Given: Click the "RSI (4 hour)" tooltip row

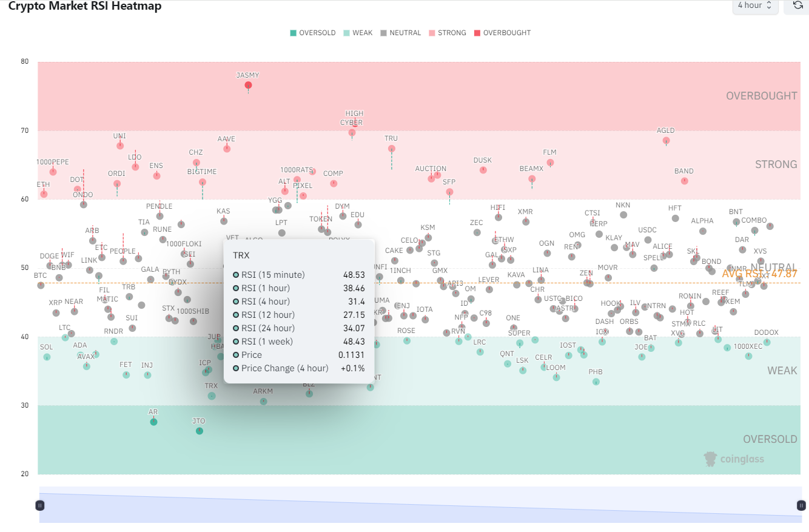Looking at the screenshot, I should [x=299, y=301].
